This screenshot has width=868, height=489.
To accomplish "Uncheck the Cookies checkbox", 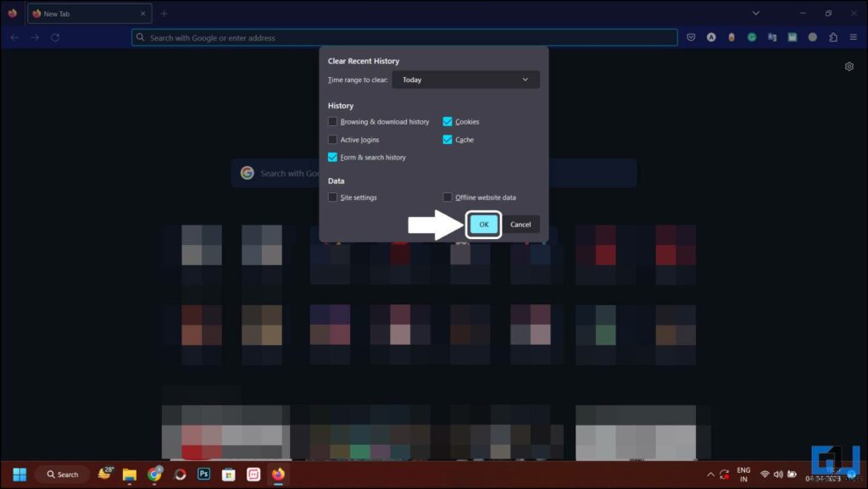I will point(448,121).
